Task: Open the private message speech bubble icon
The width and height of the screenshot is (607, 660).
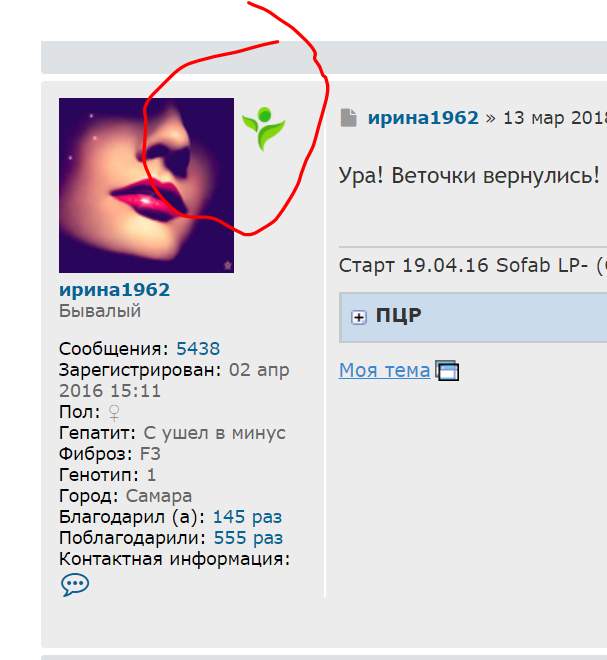Action: (75, 585)
